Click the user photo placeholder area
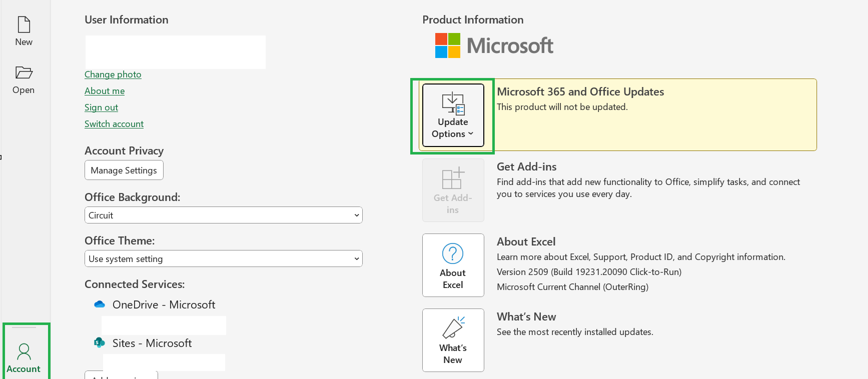 176,52
